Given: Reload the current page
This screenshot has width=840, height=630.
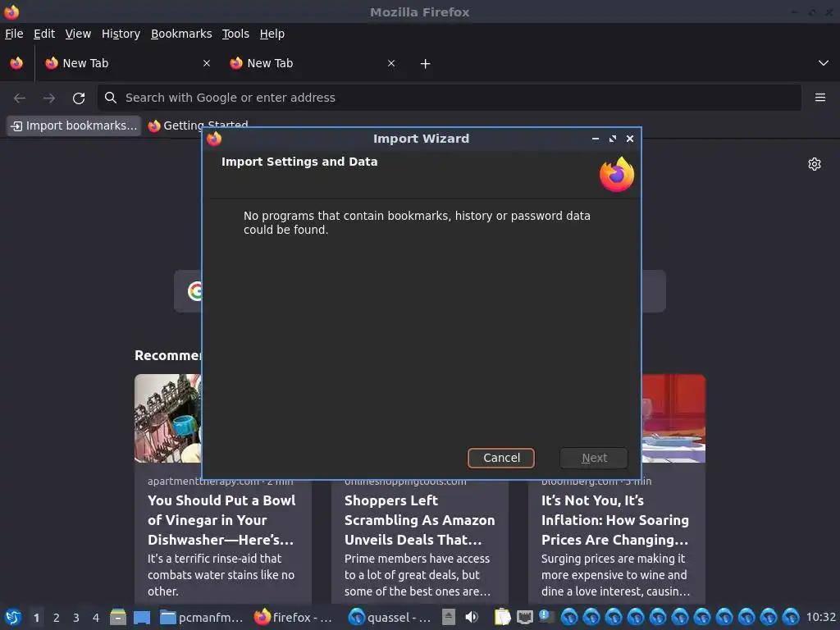Looking at the screenshot, I should (79, 98).
